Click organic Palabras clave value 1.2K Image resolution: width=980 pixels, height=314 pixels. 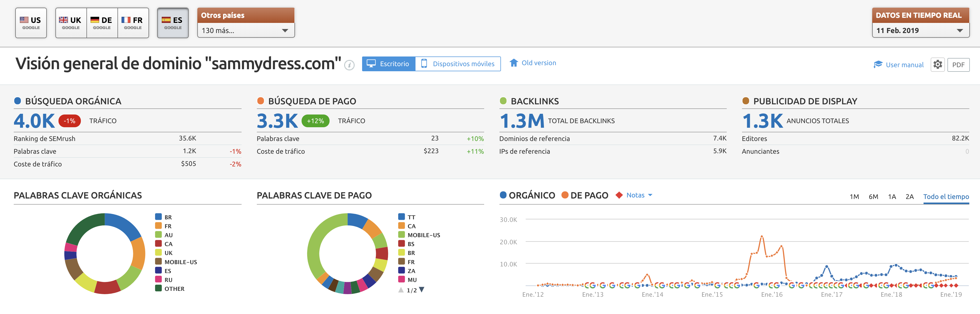coord(189,151)
